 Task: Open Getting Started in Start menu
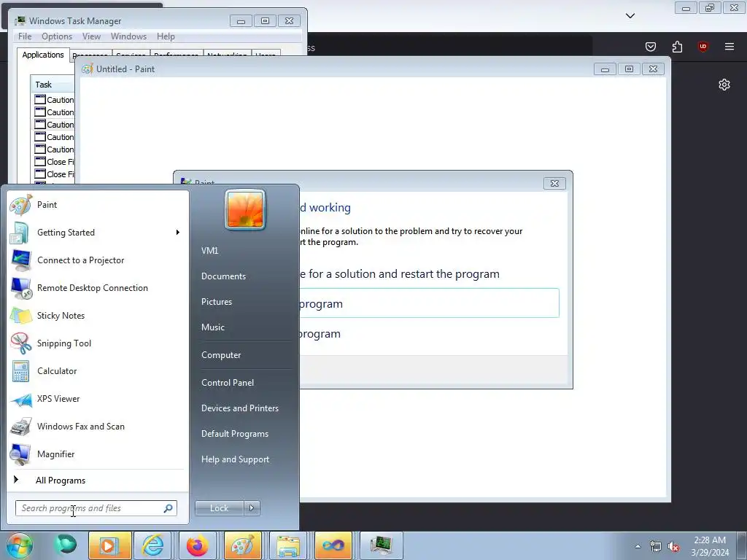click(98, 233)
